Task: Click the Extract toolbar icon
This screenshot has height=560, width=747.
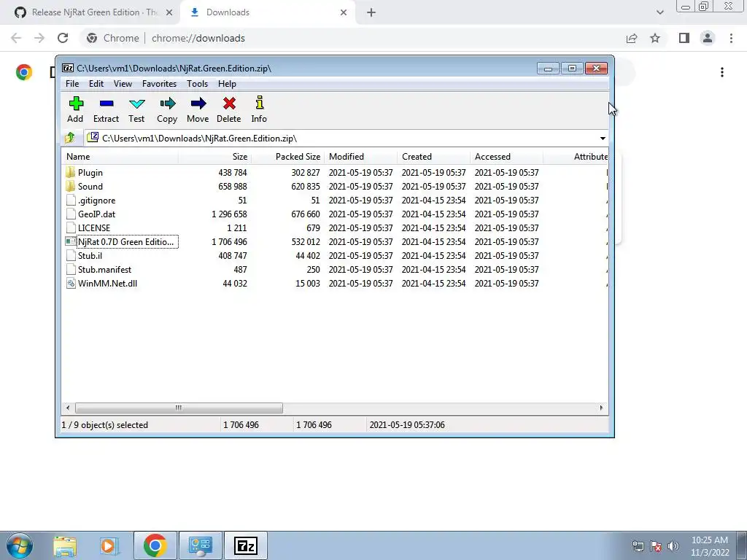Action: tap(106, 109)
